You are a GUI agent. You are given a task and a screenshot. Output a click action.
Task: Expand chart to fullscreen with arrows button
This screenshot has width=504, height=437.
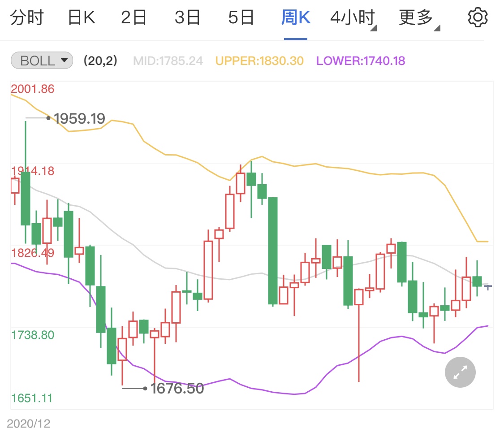pos(460,372)
